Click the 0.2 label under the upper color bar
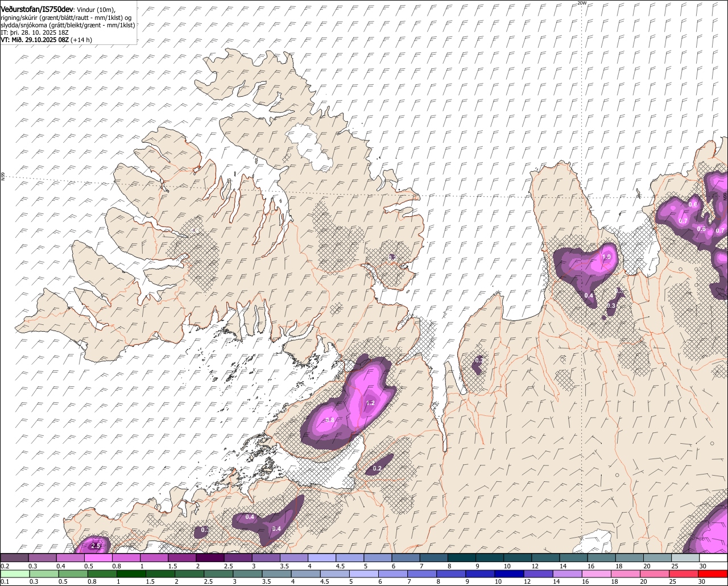The image size is (728, 586). point(5,566)
